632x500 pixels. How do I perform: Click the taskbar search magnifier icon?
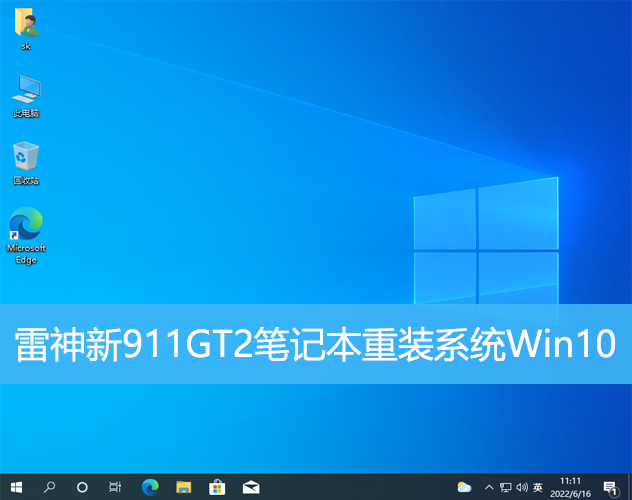click(x=49, y=487)
